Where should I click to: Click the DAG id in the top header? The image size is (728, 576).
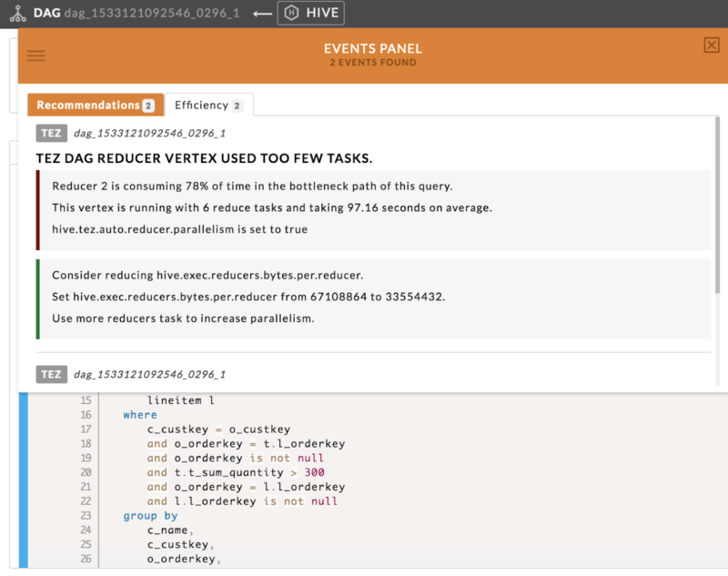click(x=152, y=13)
